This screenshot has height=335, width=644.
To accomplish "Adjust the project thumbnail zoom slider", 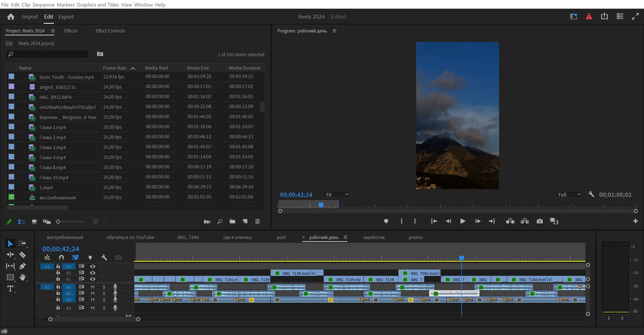I will coord(58,222).
